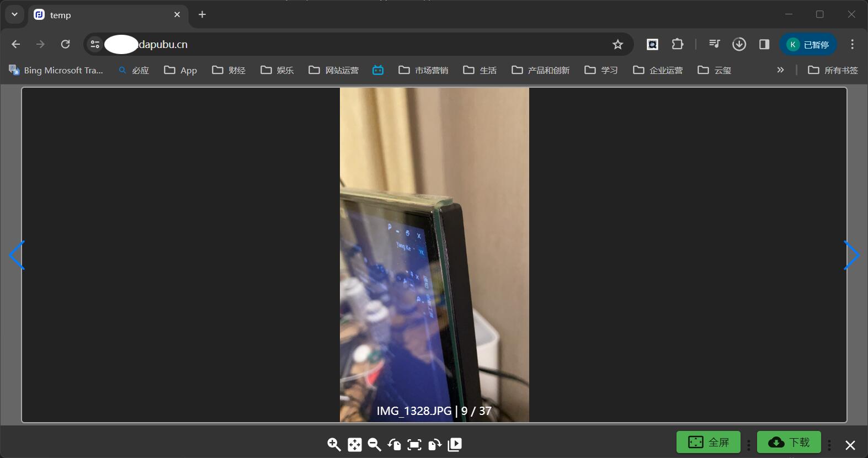Viewport: 868px width, 458px height.
Task: Open the blue Bilibili bookmark icon
Action: tap(378, 70)
